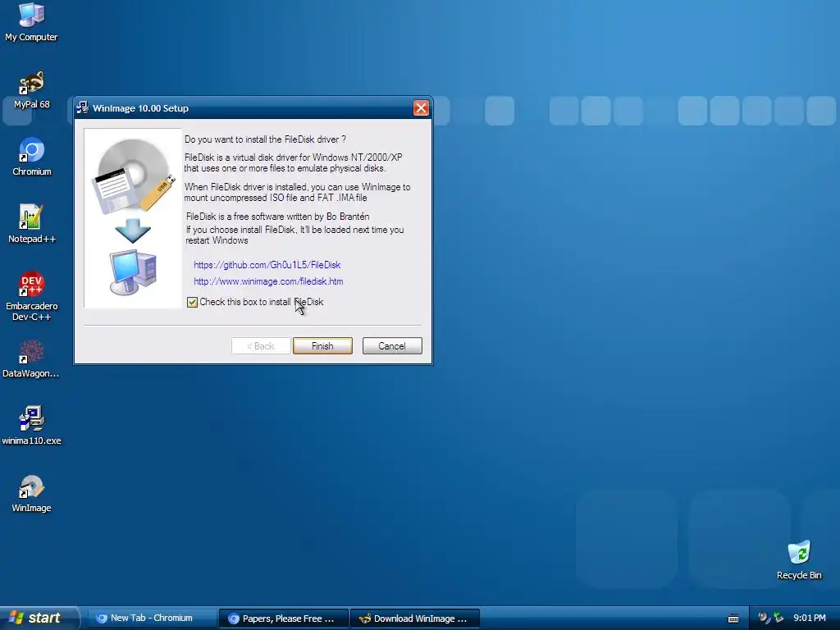Open My Computer desktop icon
Screen dimensions: 840x630
[x=31, y=22]
